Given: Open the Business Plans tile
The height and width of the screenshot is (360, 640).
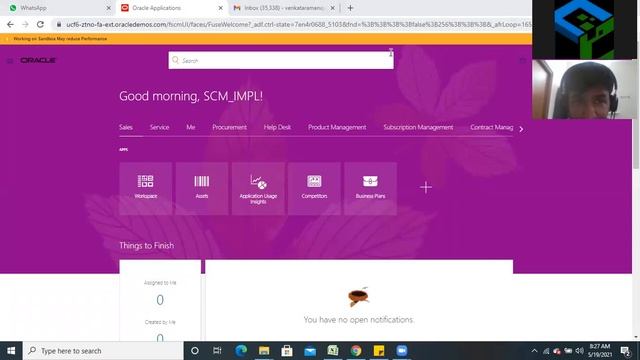Looking at the screenshot, I should pos(370,189).
